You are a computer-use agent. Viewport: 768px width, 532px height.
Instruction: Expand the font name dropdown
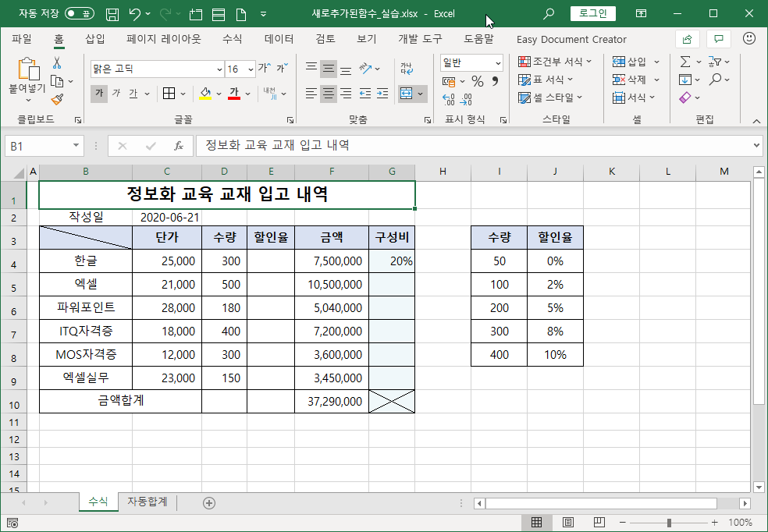(x=219, y=69)
